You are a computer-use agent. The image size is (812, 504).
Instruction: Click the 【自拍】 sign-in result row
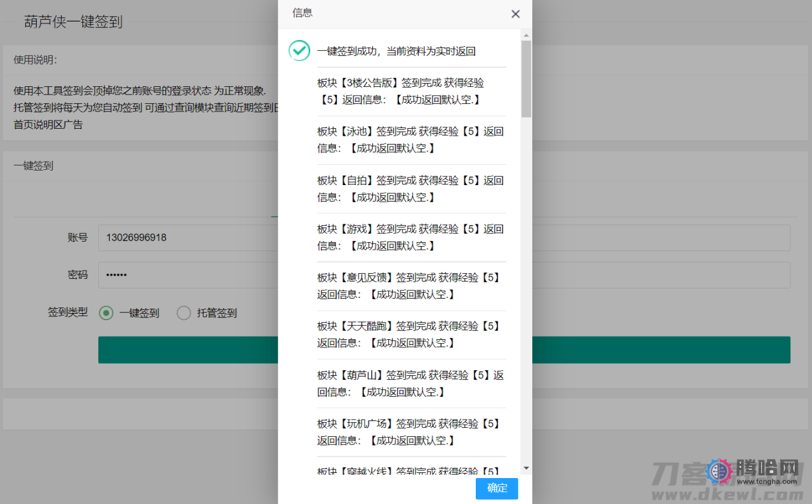(x=412, y=189)
